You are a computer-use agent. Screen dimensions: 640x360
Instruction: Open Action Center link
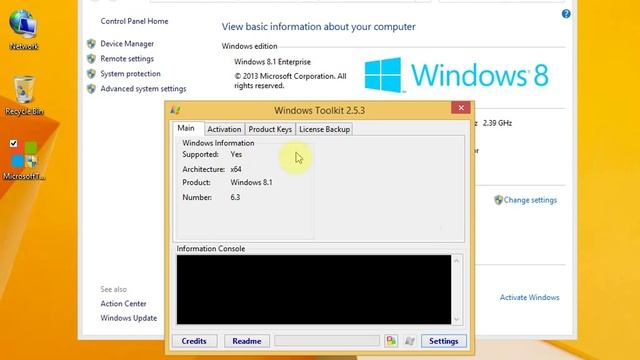[123, 304]
